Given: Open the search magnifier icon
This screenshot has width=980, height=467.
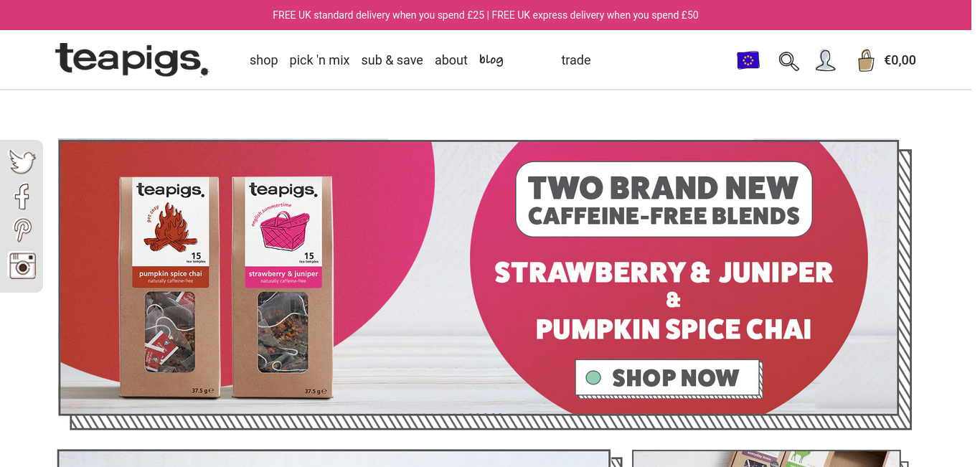Looking at the screenshot, I should pos(788,61).
